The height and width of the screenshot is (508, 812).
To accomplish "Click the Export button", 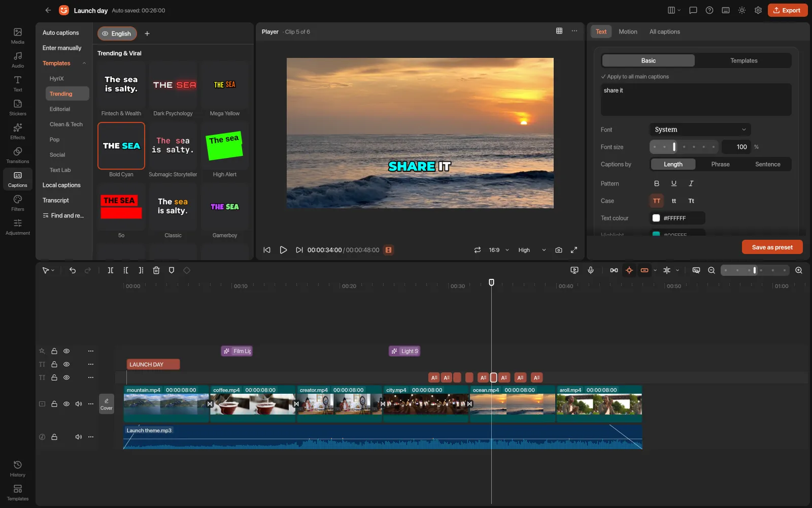I will click(x=788, y=10).
